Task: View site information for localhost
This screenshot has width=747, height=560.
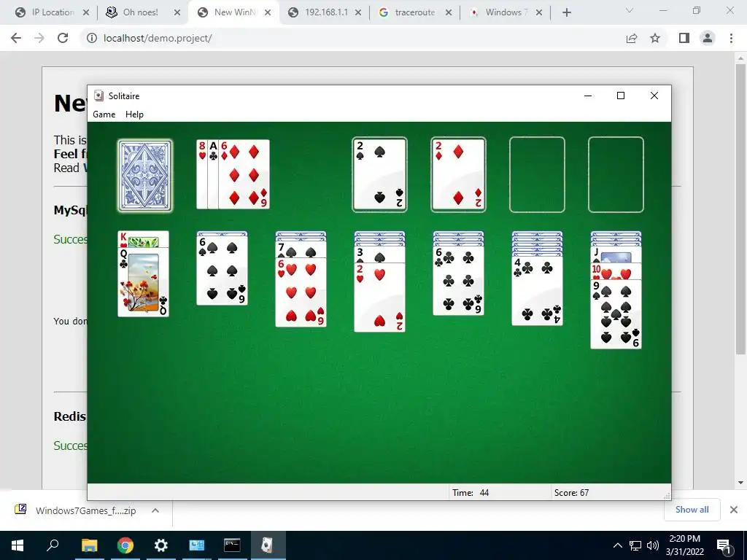Action: click(x=91, y=38)
